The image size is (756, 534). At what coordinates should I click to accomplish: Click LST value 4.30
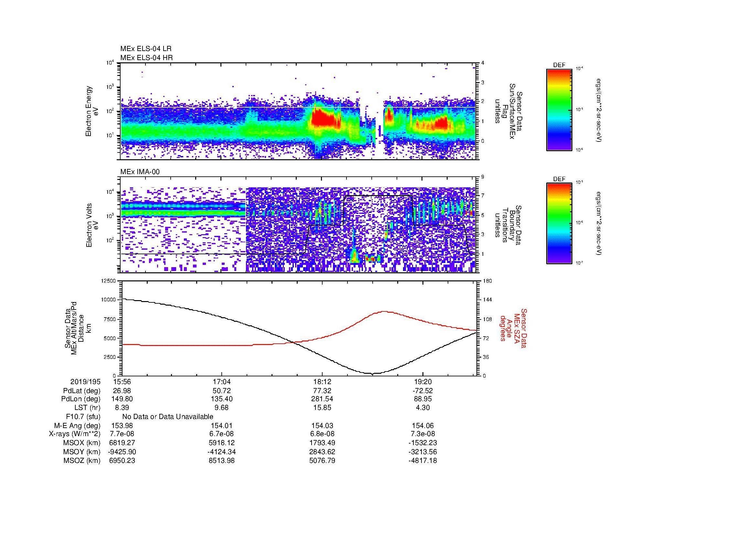pos(422,408)
